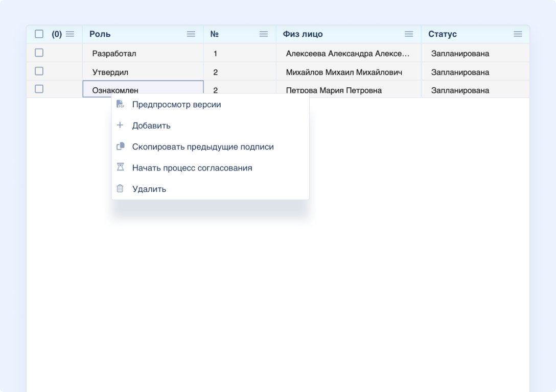
Task: Open the selection column menu next to (0)
Action: pyautogui.click(x=70, y=34)
